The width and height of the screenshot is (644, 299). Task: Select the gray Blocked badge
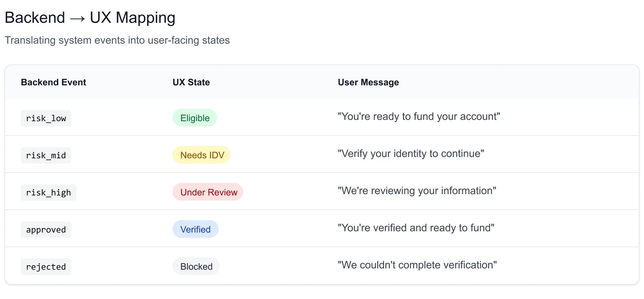click(196, 266)
